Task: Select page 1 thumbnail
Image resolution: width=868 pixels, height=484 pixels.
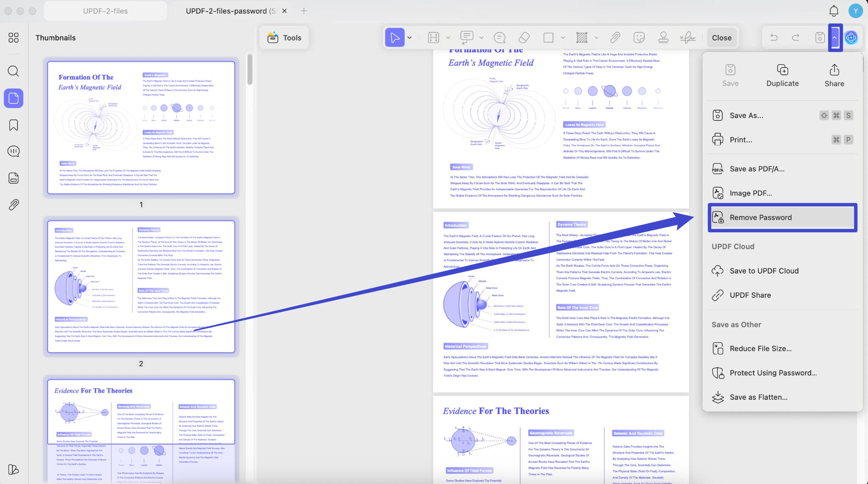Action: [141, 128]
